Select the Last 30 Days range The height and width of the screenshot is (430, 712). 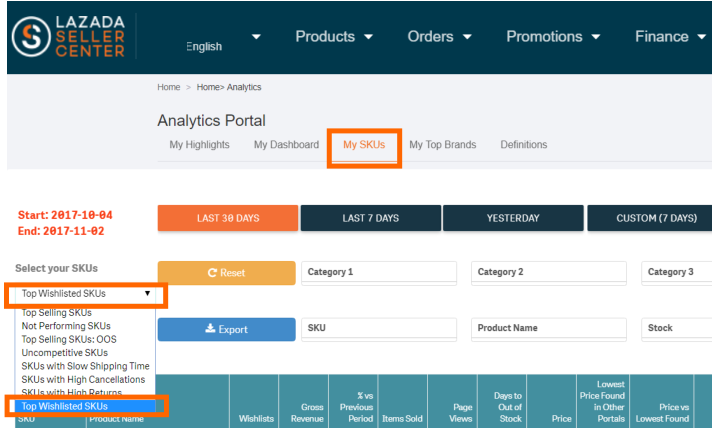coord(228,218)
